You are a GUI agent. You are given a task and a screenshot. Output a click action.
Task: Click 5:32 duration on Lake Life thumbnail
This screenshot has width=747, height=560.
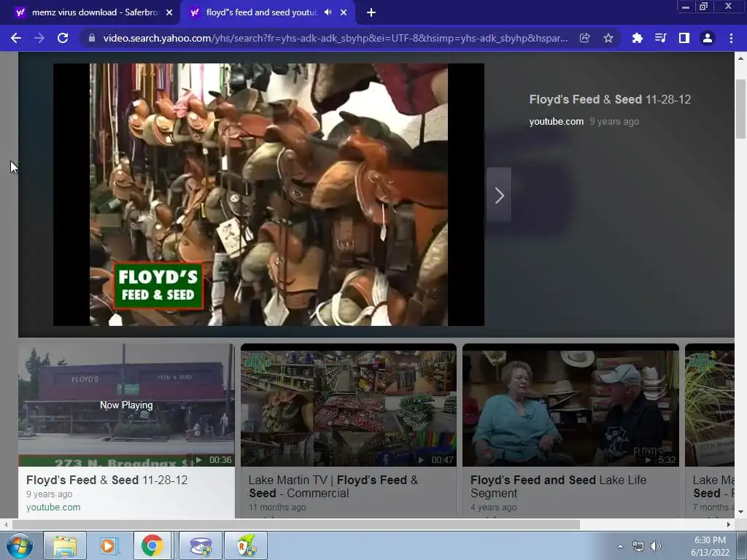tap(667, 459)
